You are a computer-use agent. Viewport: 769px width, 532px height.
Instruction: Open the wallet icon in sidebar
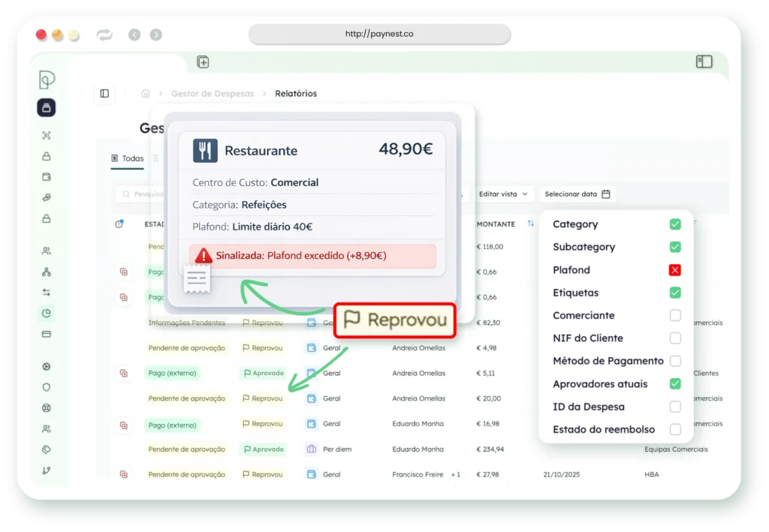click(x=47, y=177)
